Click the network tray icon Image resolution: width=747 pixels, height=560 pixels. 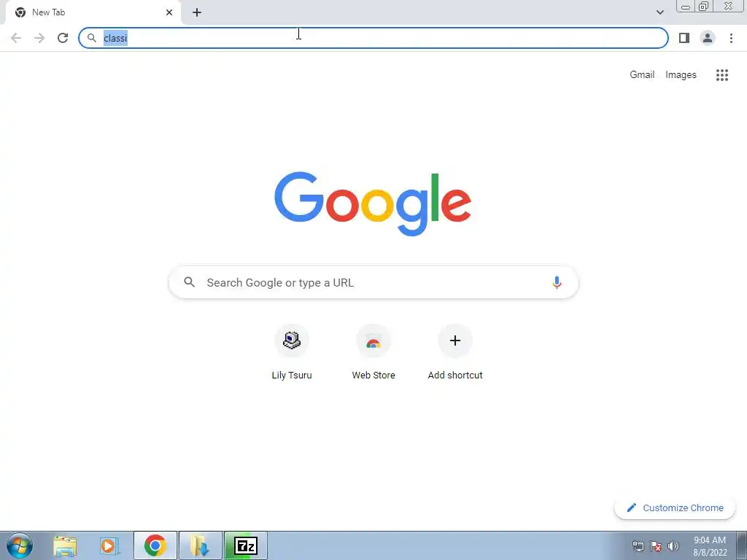[638, 546]
